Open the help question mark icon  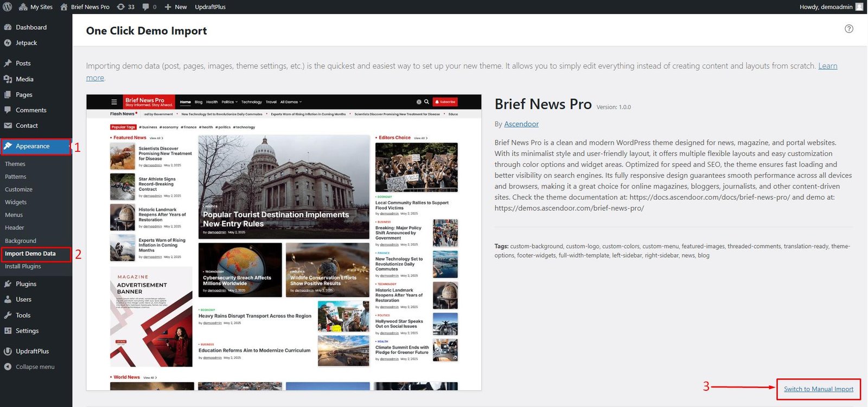coord(849,29)
